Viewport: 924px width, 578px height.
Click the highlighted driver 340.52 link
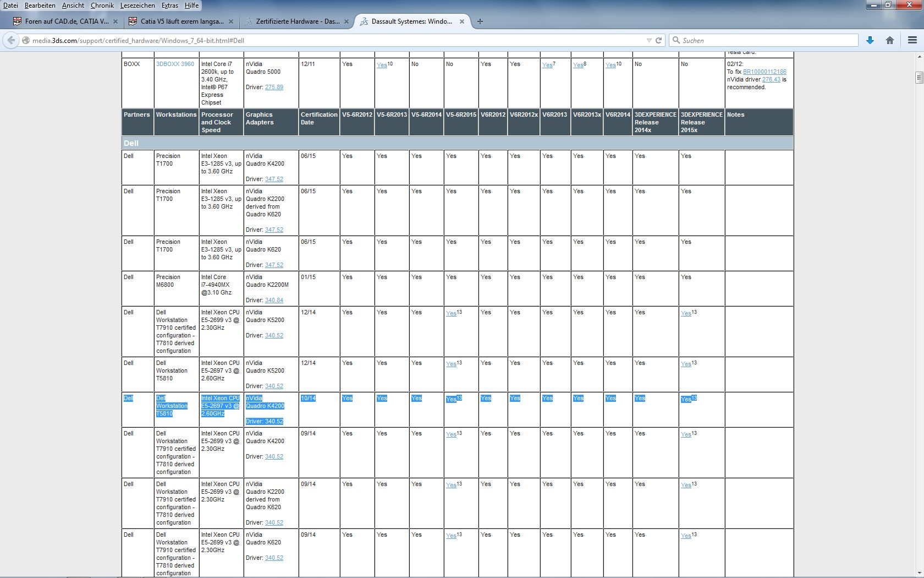point(274,422)
